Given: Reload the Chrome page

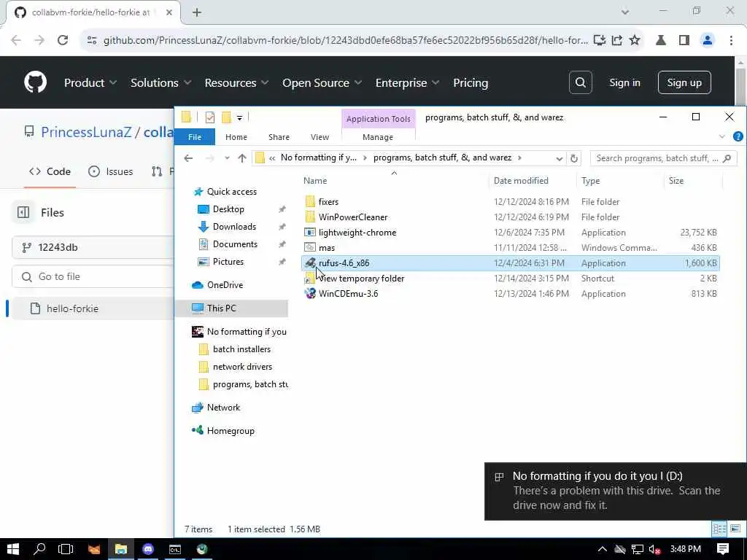Looking at the screenshot, I should [63, 40].
